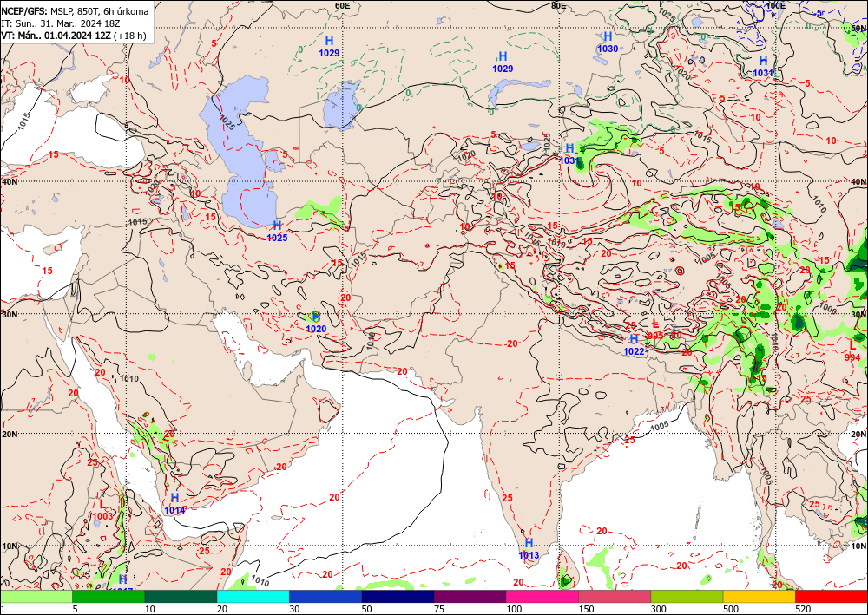Image resolution: width=868 pixels, height=615 pixels.
Task: Click the H 1025 high south of the Caspian
Action: (x=278, y=232)
